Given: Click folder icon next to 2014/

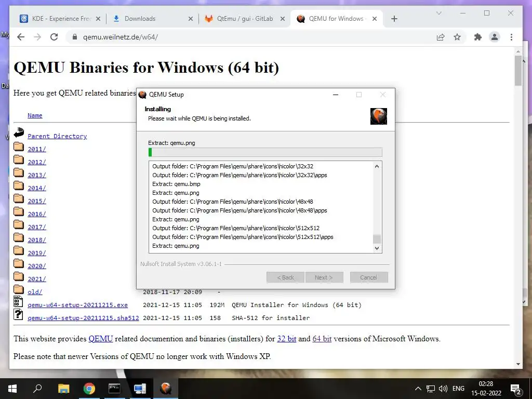Looking at the screenshot, I should click(x=19, y=185).
